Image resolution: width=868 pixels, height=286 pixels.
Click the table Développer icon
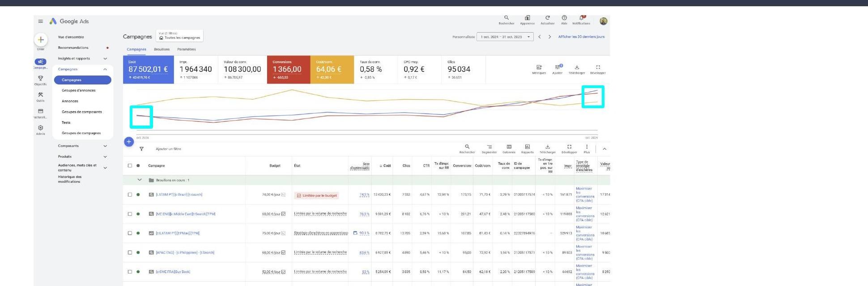pos(569,147)
